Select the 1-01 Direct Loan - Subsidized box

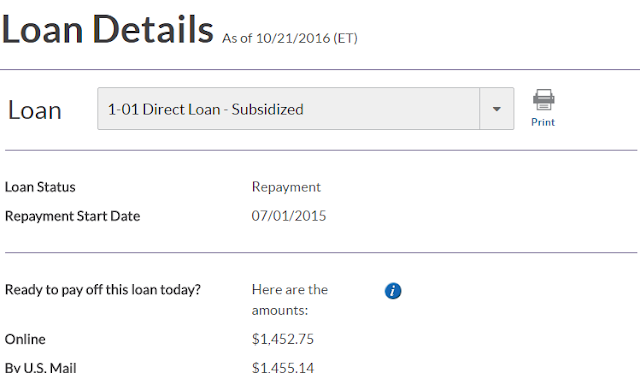tap(305, 109)
